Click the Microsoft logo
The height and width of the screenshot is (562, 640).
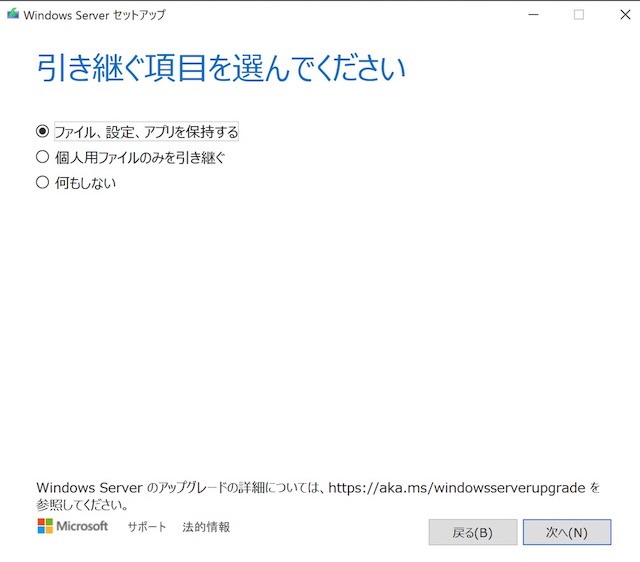(x=73, y=526)
